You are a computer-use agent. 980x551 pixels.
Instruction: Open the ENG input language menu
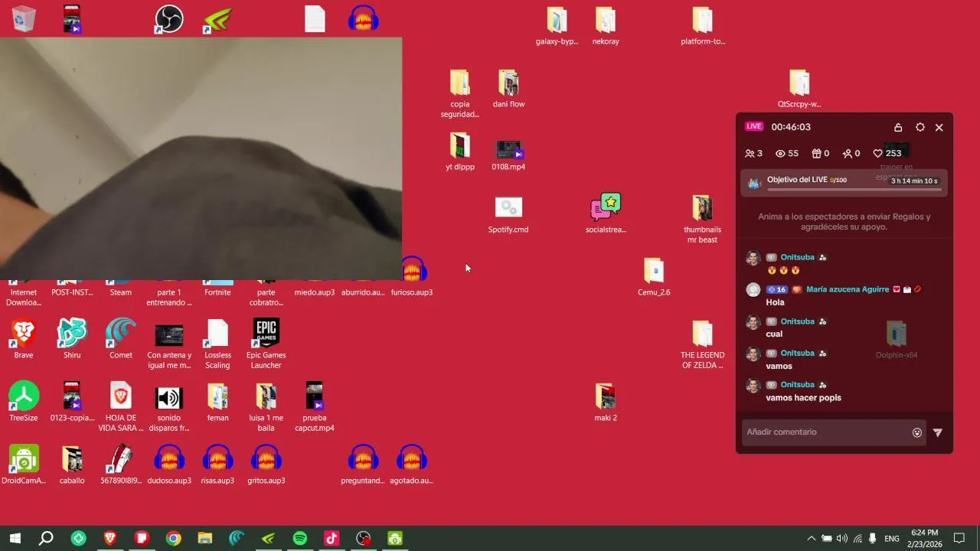click(892, 539)
